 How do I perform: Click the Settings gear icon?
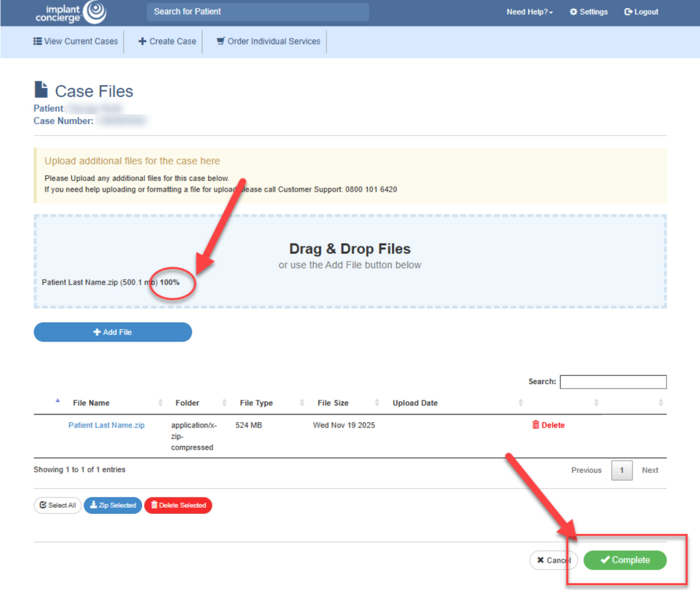[x=573, y=12]
